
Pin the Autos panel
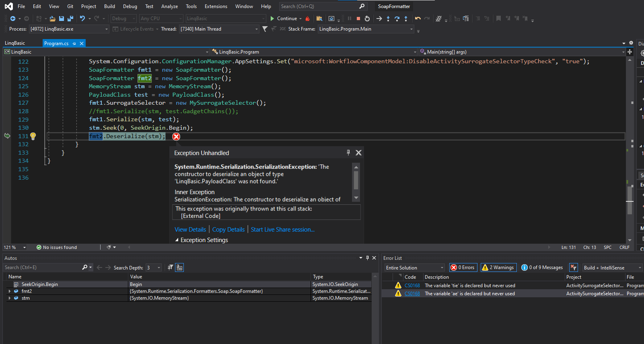tap(367, 258)
